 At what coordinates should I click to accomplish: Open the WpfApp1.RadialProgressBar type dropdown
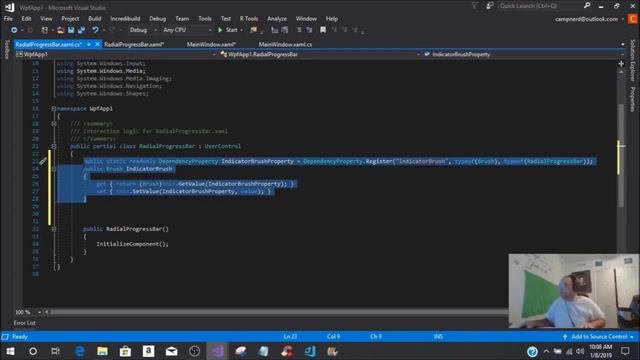coord(320,54)
